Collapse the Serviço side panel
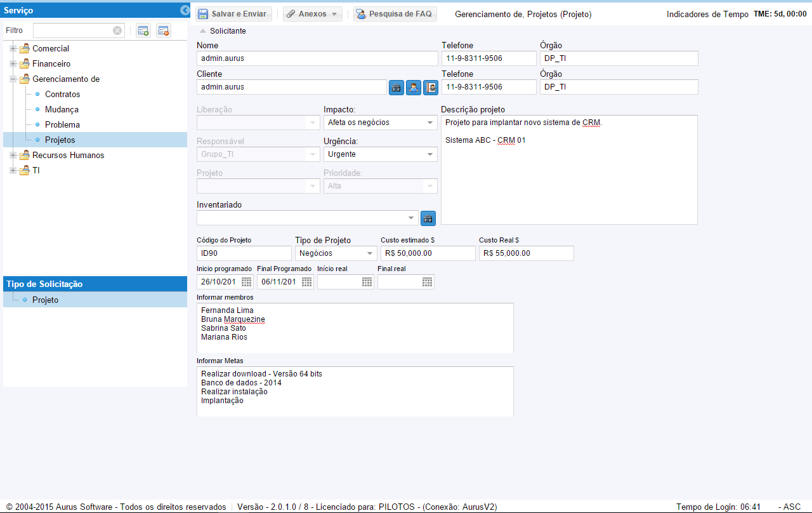The width and height of the screenshot is (812, 513). pos(185,10)
